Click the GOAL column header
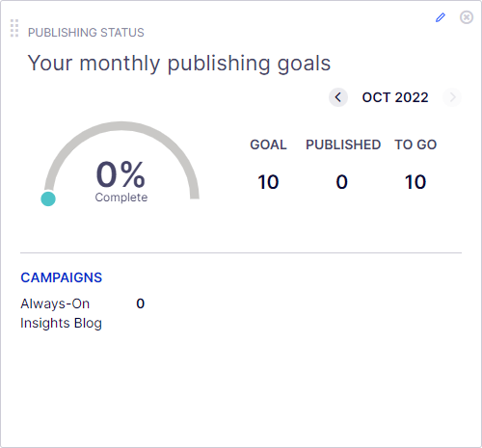The width and height of the screenshot is (482, 448). click(268, 145)
